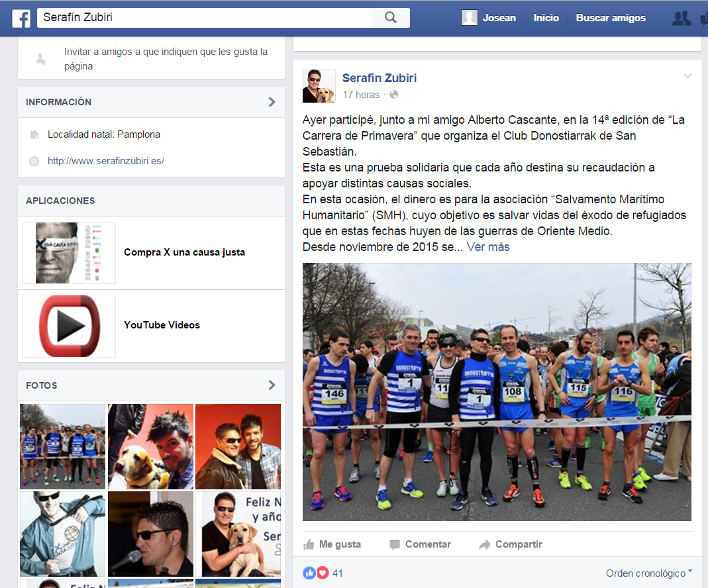The image size is (708, 588).
Task: Click invite friends person icon
Action: (40, 59)
